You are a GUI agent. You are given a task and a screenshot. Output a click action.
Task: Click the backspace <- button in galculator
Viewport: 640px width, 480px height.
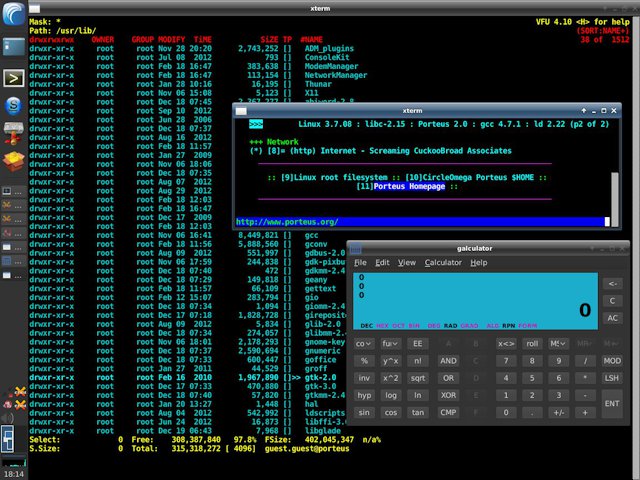coord(612,284)
